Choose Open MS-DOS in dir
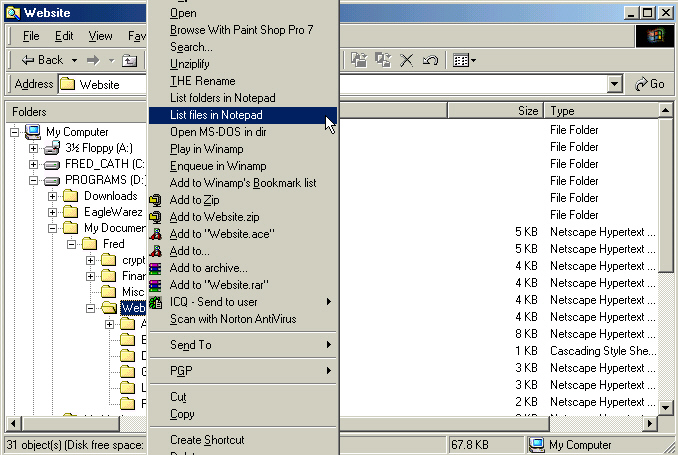The image size is (678, 455). coord(243,132)
